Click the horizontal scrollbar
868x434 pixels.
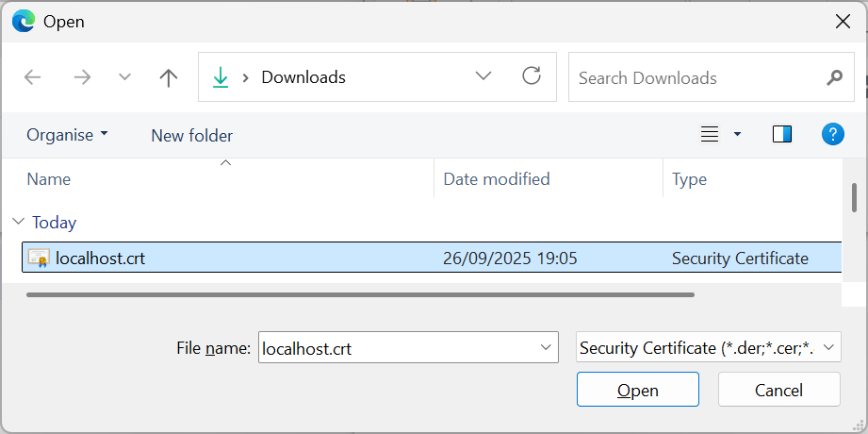tap(358, 294)
